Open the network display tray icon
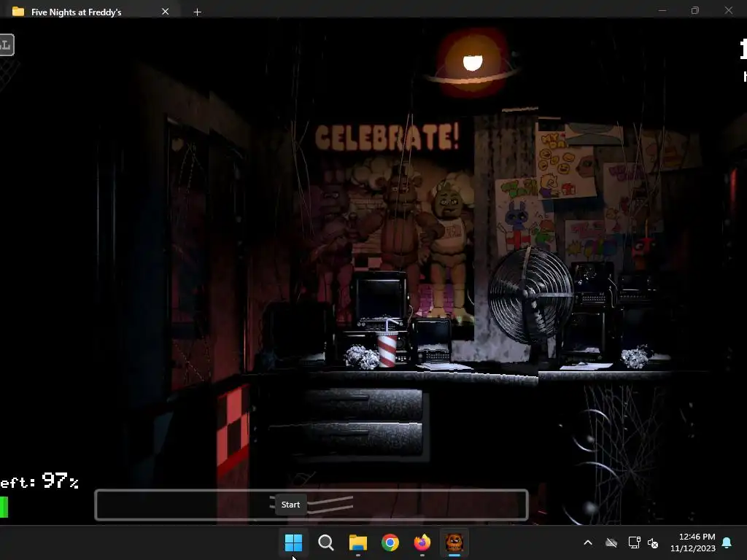Screen dimensions: 747x560 click(x=634, y=542)
